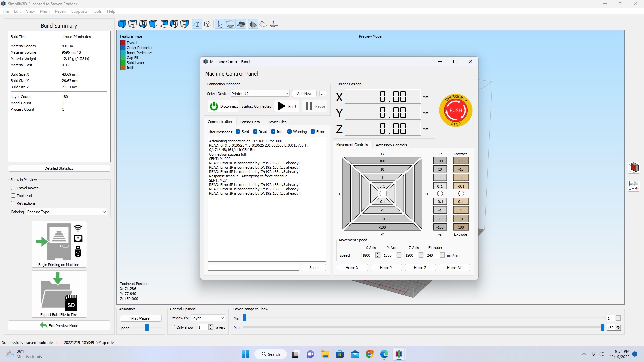The width and height of the screenshot is (644, 362).
Task: Click the Pause print button
Action: (315, 106)
